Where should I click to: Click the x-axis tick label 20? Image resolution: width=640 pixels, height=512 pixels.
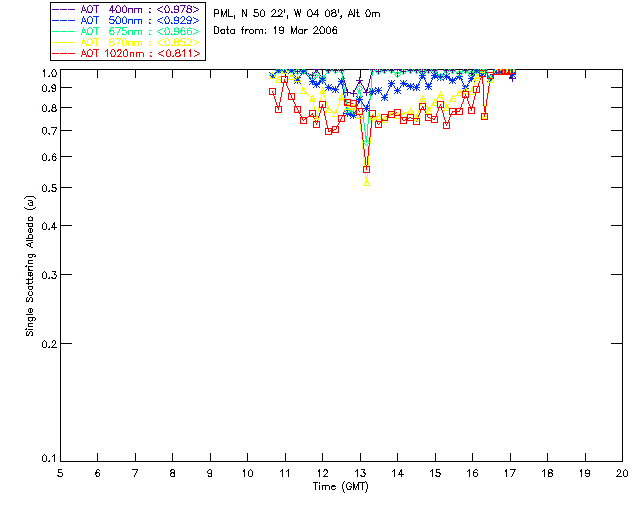point(622,473)
